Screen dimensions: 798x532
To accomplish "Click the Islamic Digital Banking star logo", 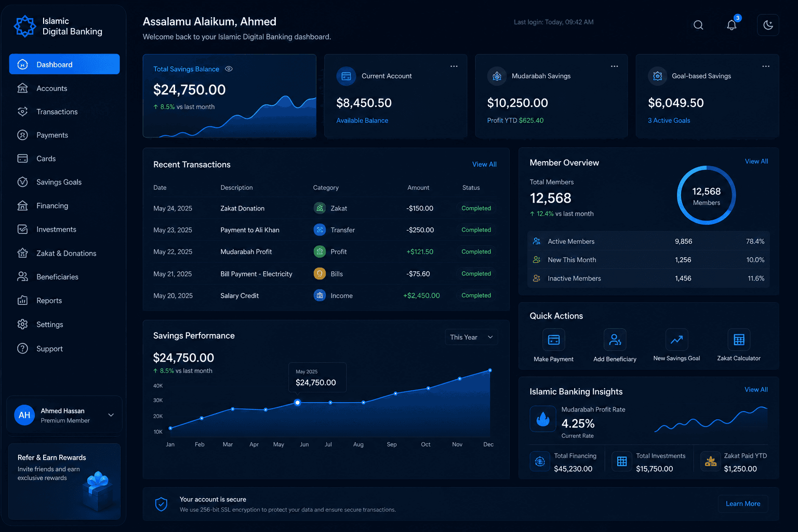I will click(25, 26).
